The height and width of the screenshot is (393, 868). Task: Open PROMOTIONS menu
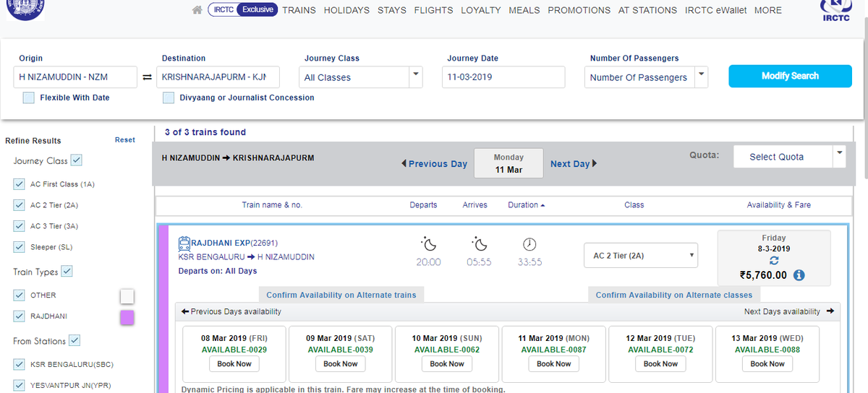click(x=579, y=10)
